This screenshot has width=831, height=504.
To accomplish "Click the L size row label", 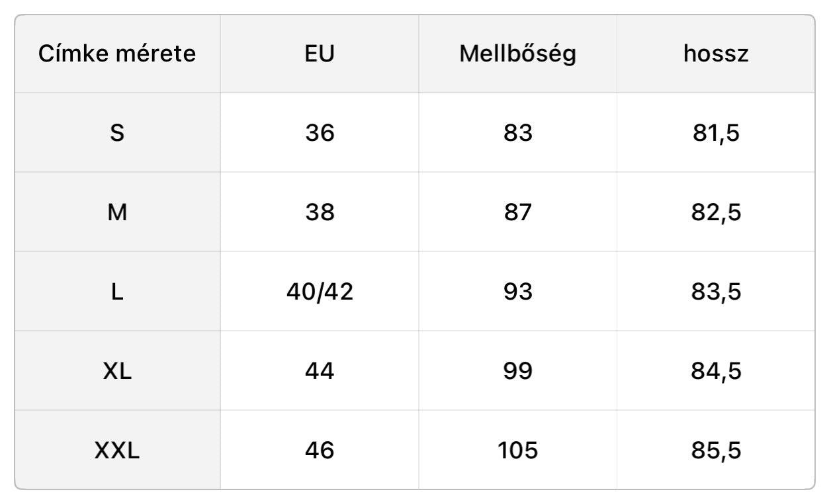I will [x=117, y=292].
